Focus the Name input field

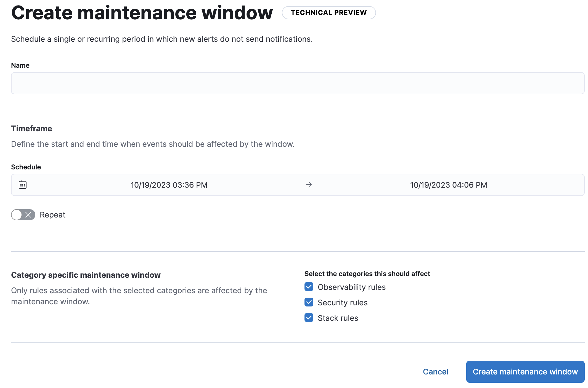click(298, 83)
